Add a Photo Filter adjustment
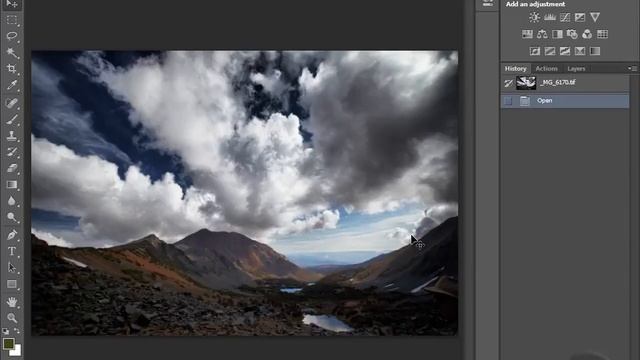The height and width of the screenshot is (360, 640). pos(572,34)
